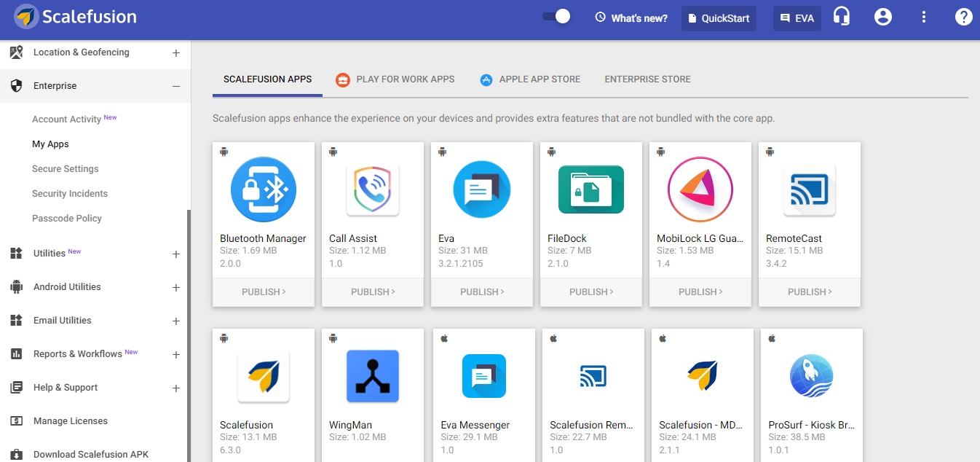The width and height of the screenshot is (980, 462).
Task: Open the What's new? link
Action: [631, 18]
